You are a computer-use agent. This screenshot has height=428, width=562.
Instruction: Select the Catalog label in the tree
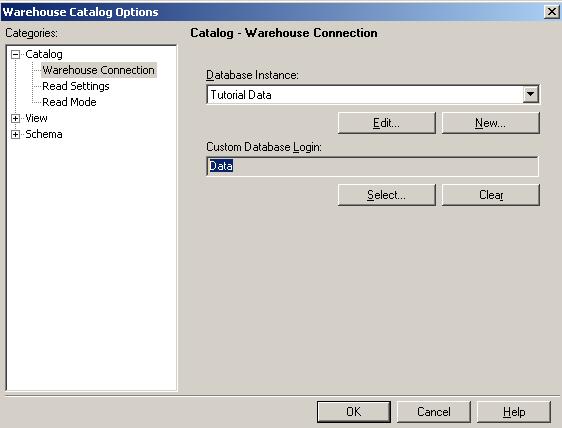[44, 54]
